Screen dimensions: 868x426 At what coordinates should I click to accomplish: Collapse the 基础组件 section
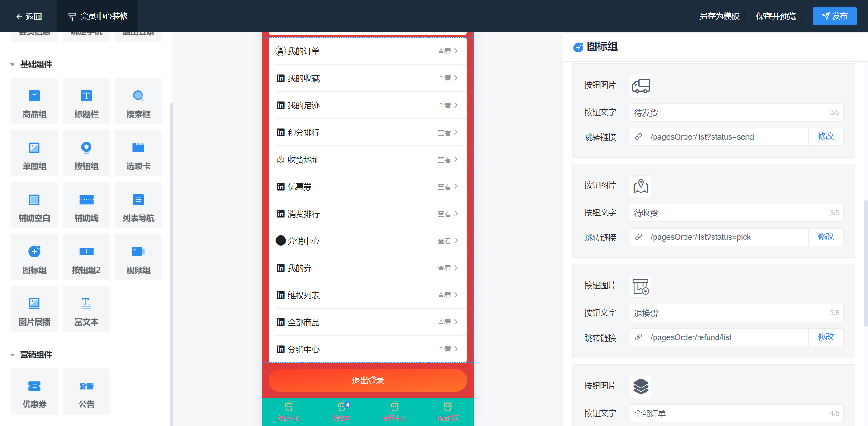(x=13, y=65)
